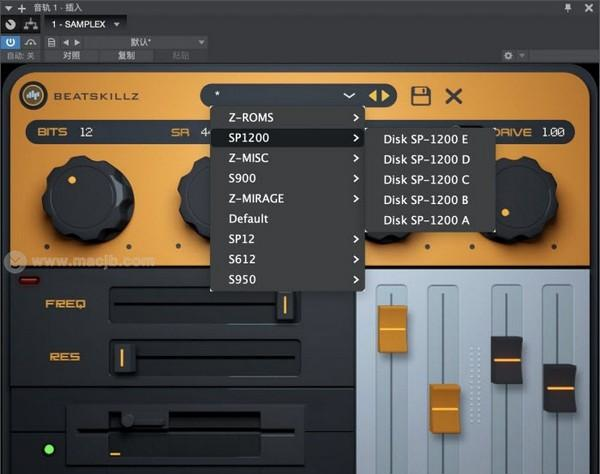600x474 pixels.
Task: Go to next preset with right arrow
Action: [385, 96]
